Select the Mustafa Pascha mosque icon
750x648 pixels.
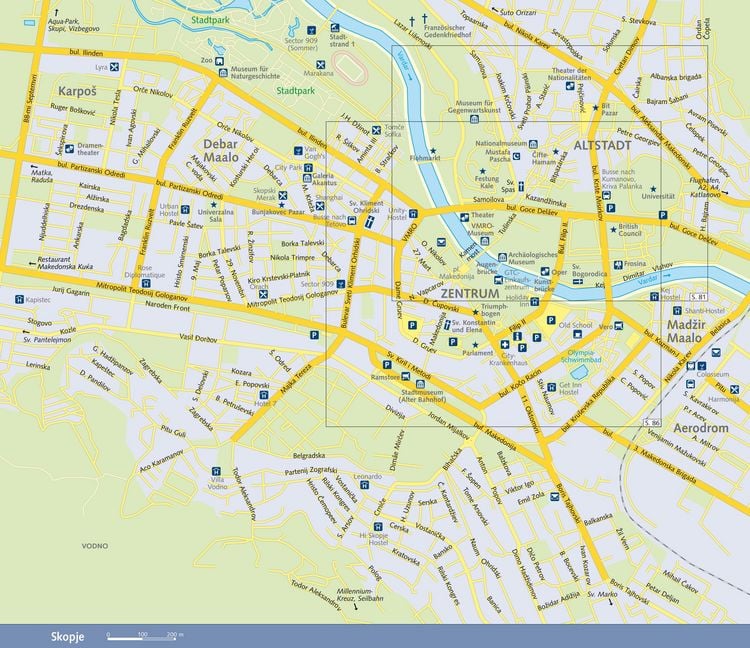(517, 156)
